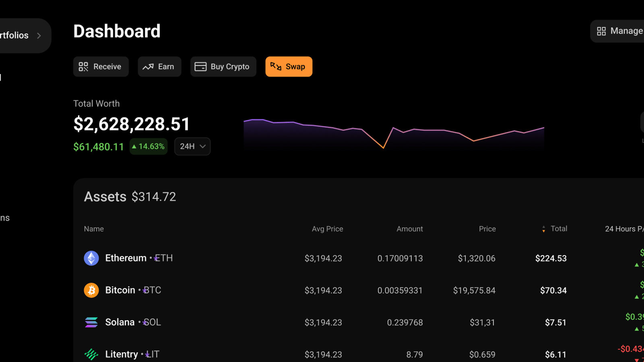
Task: Sort by Amount column header
Action: pos(410,229)
